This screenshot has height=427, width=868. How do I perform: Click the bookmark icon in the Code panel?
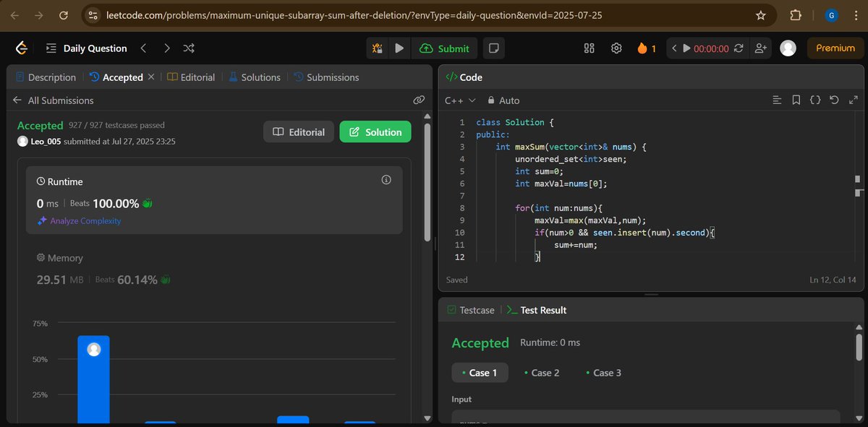(796, 100)
